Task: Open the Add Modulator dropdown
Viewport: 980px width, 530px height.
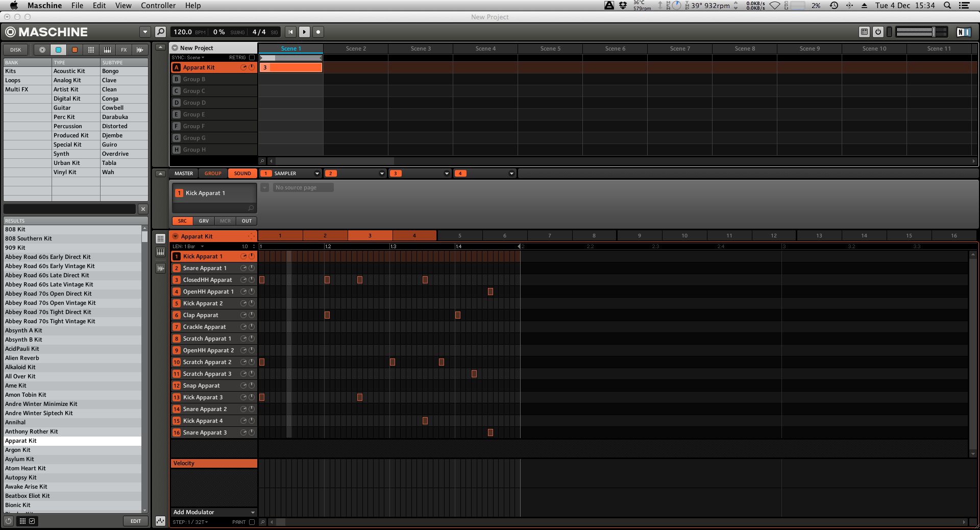Action: (214, 512)
